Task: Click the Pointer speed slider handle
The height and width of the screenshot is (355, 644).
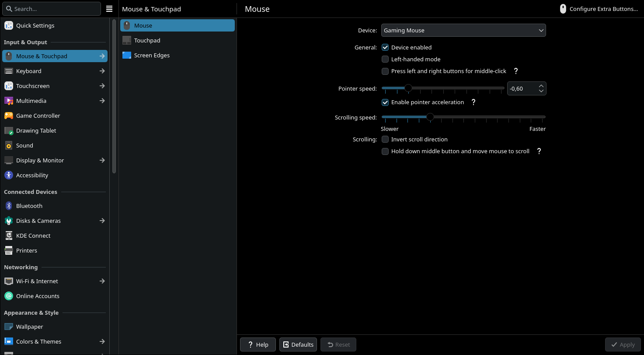Action: click(408, 88)
